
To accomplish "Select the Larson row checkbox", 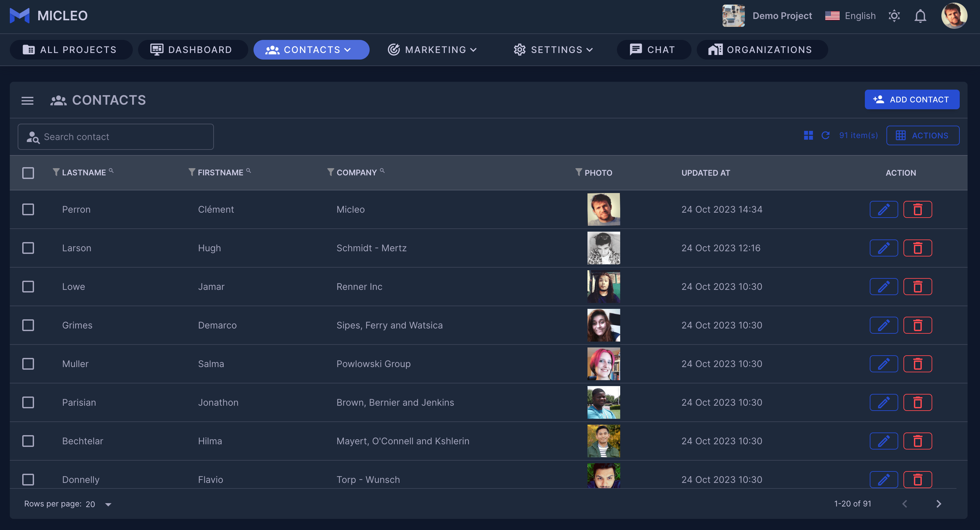I will point(28,248).
